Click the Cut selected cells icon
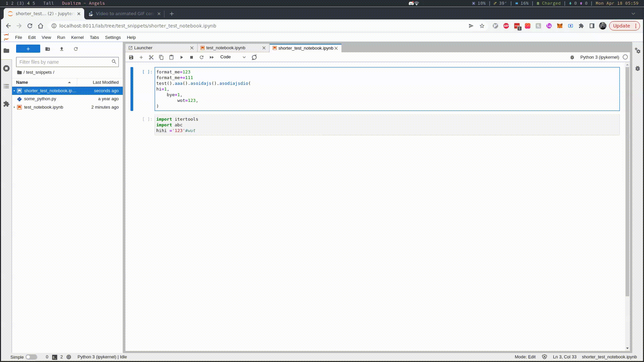Image resolution: width=644 pixels, height=362 pixels. 151,57
